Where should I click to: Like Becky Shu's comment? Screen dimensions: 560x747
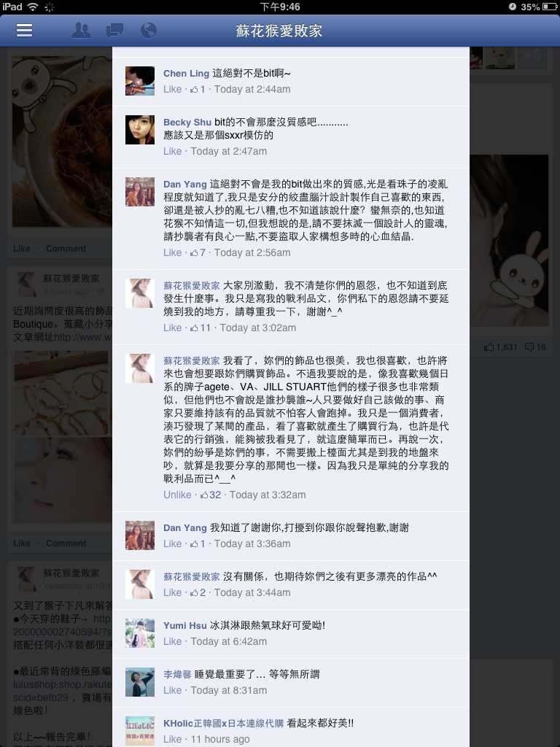(x=172, y=151)
